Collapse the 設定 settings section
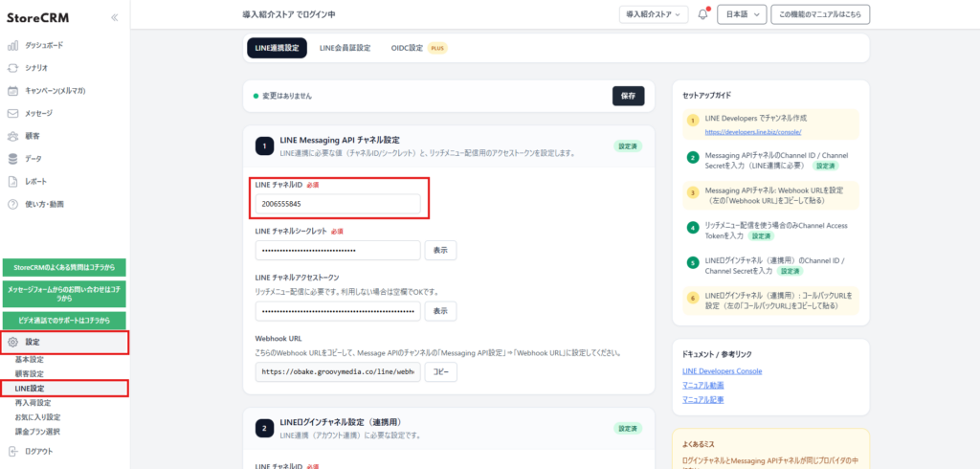Viewport: 980px width, 469px height. click(x=65, y=342)
